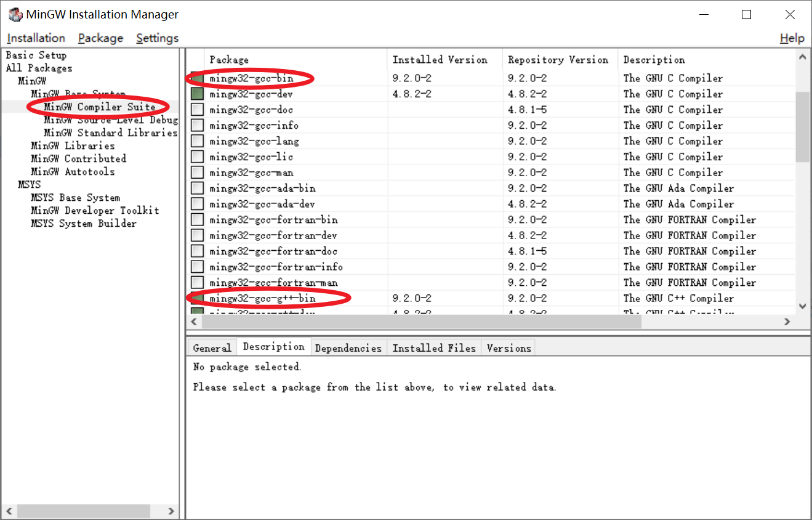Image resolution: width=812 pixels, height=520 pixels.
Task: Select the MinGW node under All Packages
Action: (x=32, y=81)
